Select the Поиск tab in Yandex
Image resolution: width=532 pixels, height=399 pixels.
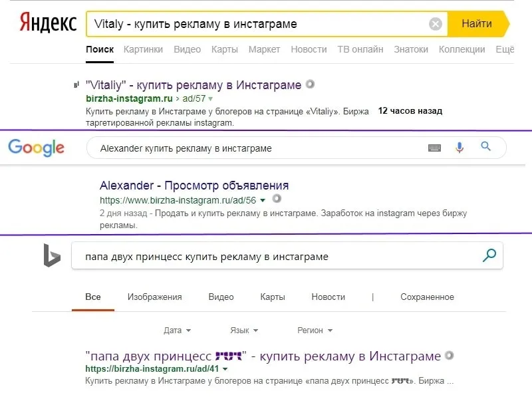100,49
